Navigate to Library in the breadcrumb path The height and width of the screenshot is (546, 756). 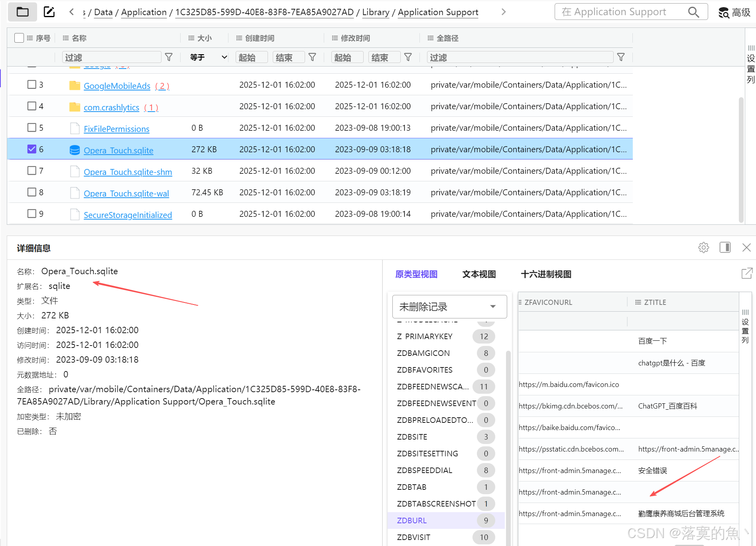(376, 12)
